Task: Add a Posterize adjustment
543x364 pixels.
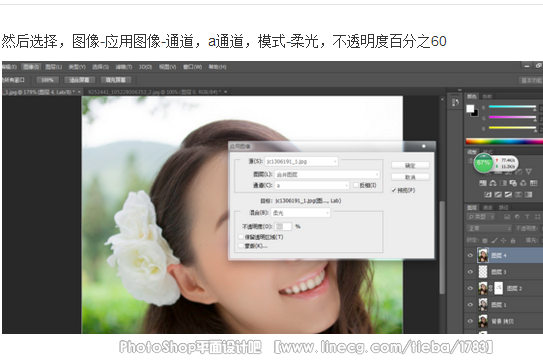Action: 498,195
